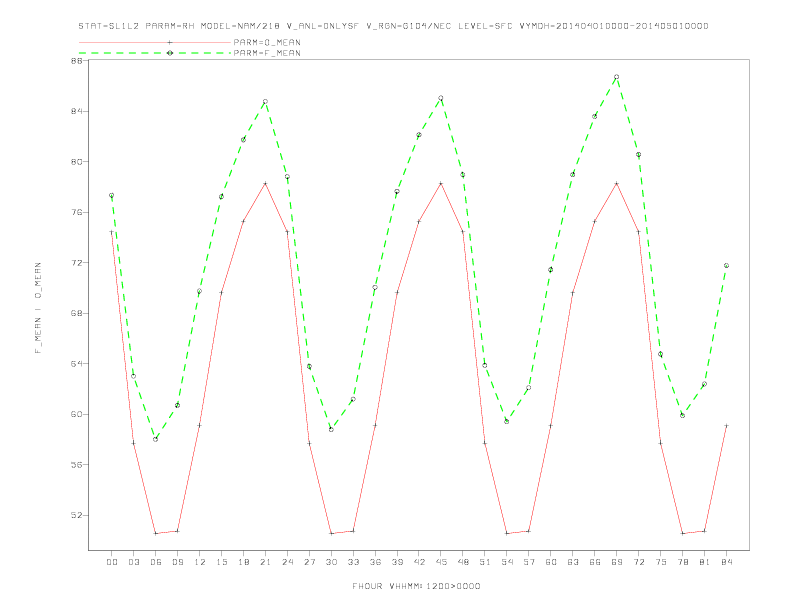Image resolution: width=792 pixels, height=612 pixels.
Task: Click x-axis forecast hour label 54
Action: coord(507,562)
